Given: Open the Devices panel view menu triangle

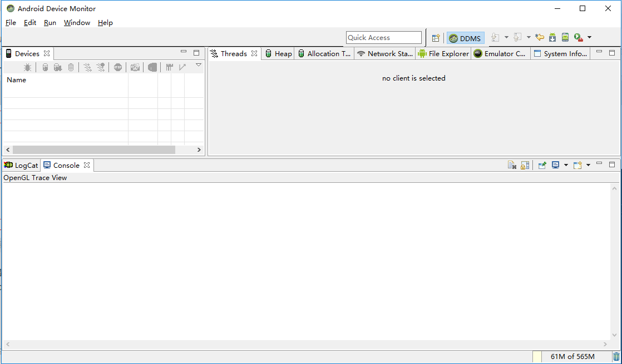Looking at the screenshot, I should [x=199, y=65].
